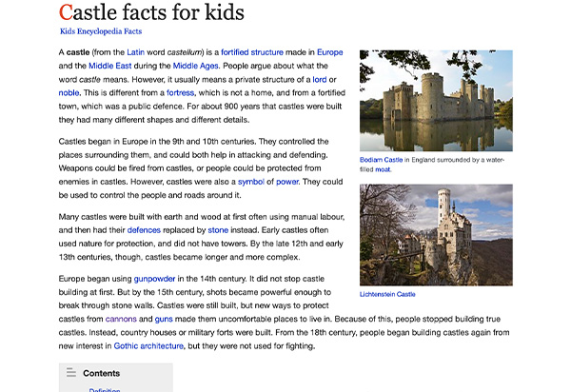View the Lichtenstein Castle photo

pyautogui.click(x=436, y=235)
